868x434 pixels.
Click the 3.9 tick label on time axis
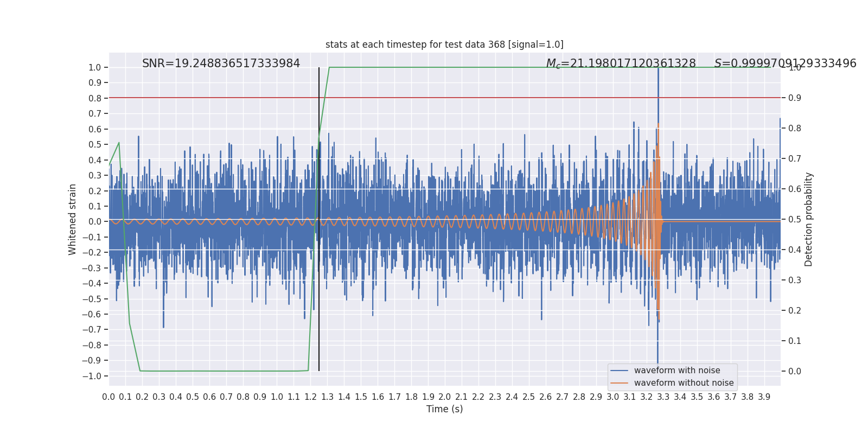[764, 397]
